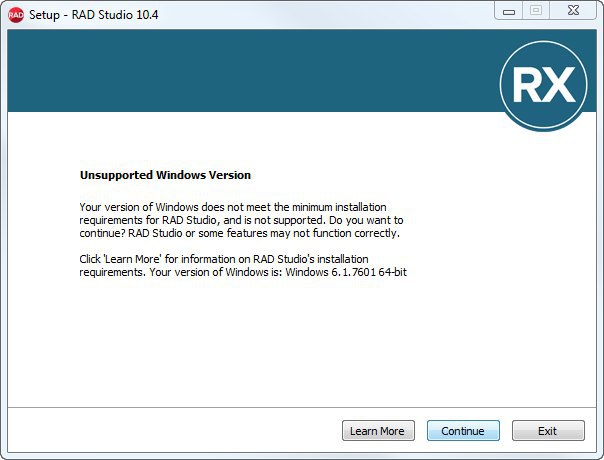
Task: Click the 'Unsupported Windows Version' heading
Action: pyautogui.click(x=165, y=175)
